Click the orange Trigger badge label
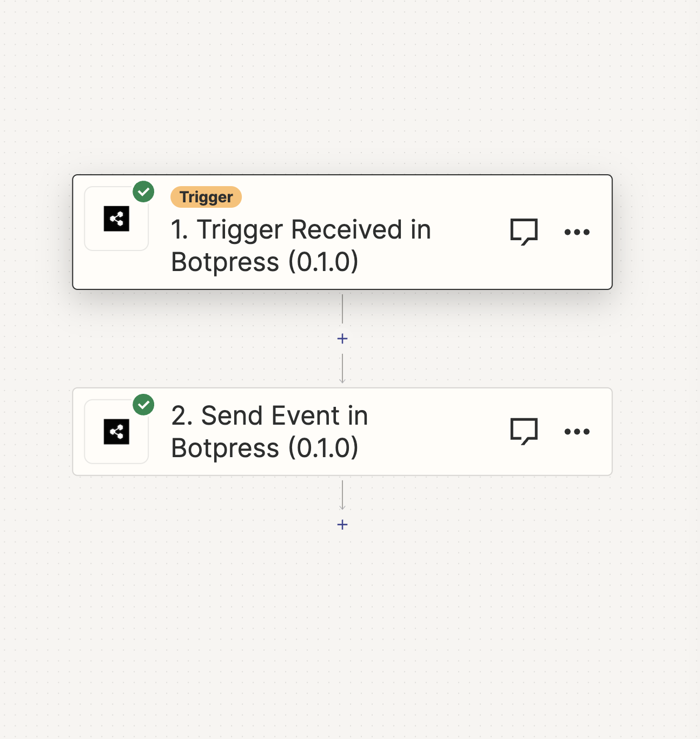 206,197
